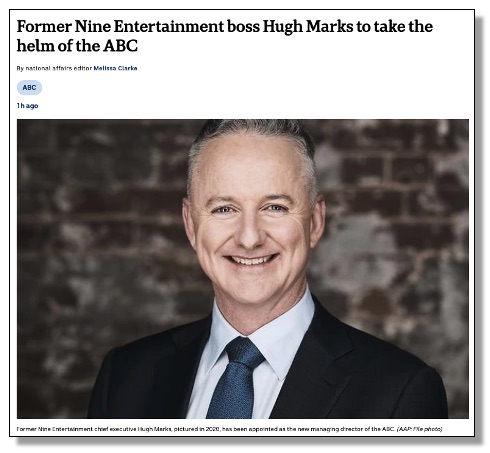Image resolution: width=490 pixels, height=453 pixels.
Task: Click the photo caption's opening words
Action: click(x=54, y=429)
